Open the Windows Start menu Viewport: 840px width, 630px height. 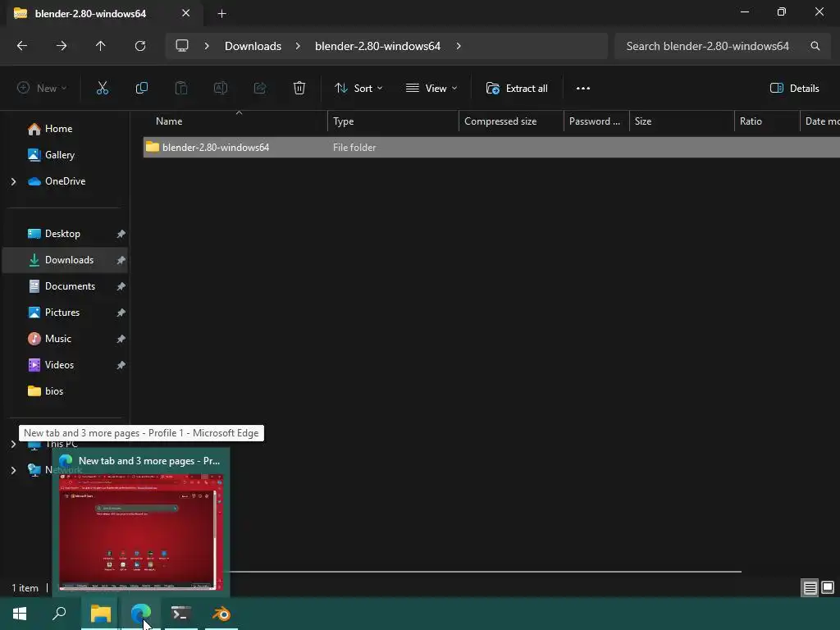coord(20,614)
